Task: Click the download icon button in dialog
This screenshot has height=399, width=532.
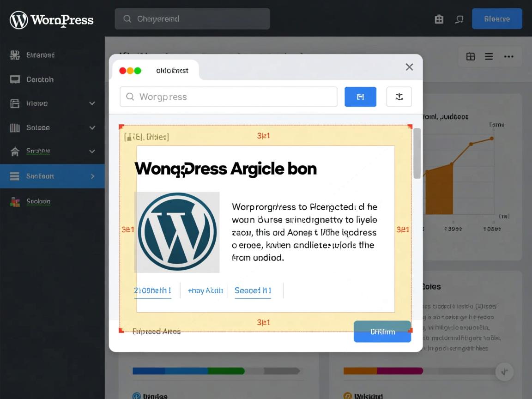Action: (399, 97)
